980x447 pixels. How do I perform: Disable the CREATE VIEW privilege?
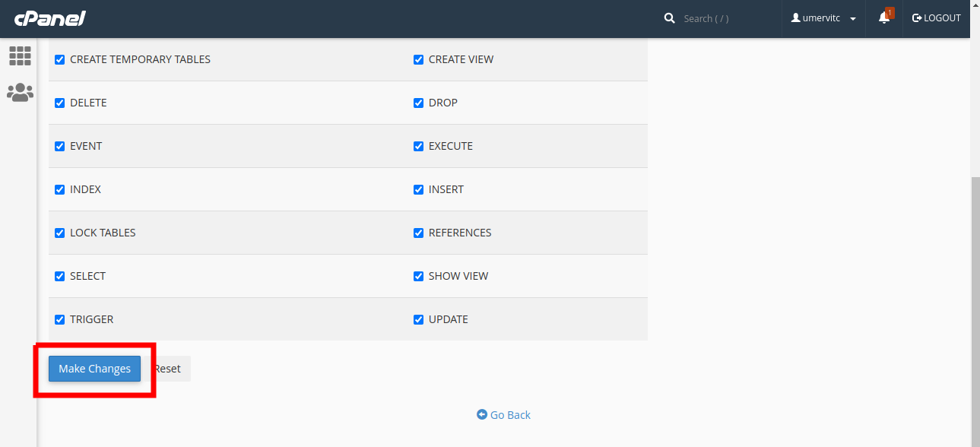(x=418, y=59)
